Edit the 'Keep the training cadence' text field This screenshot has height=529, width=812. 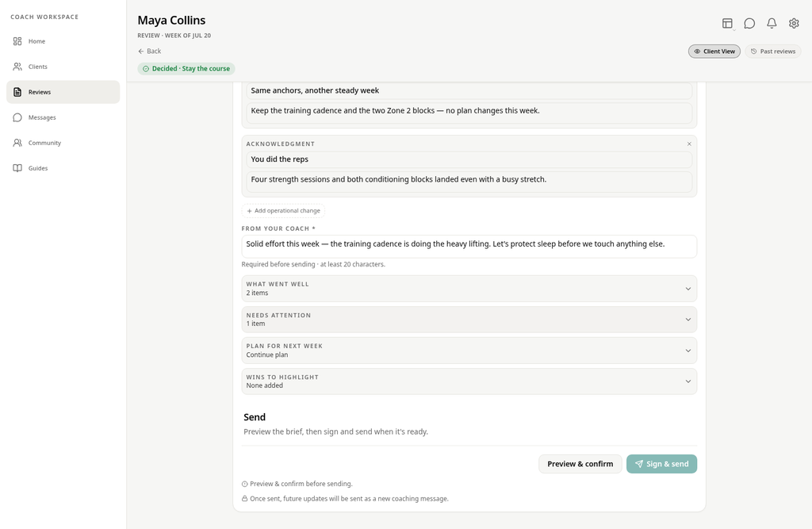pos(469,113)
